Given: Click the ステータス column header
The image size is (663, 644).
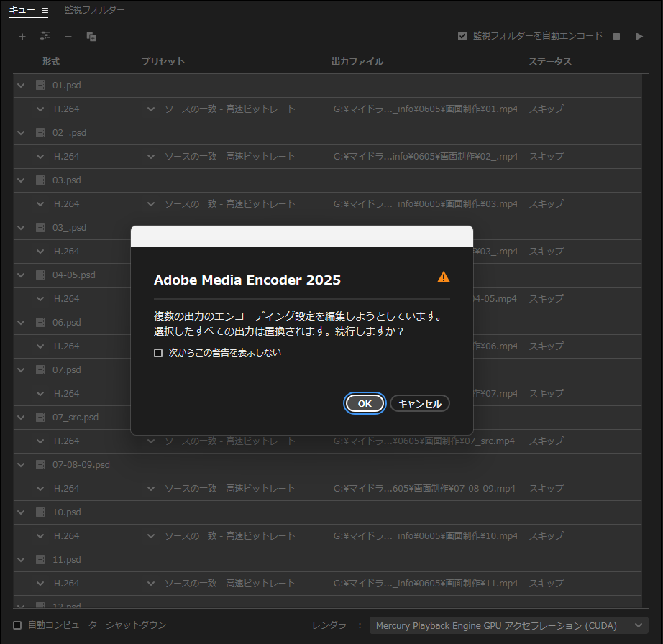Looking at the screenshot, I should [x=549, y=62].
